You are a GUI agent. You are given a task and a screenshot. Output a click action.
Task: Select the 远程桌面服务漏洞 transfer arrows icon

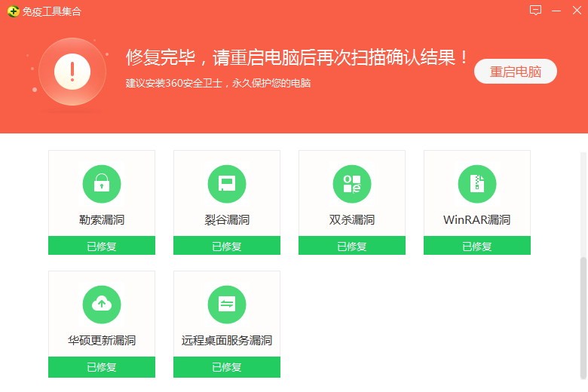coord(227,305)
